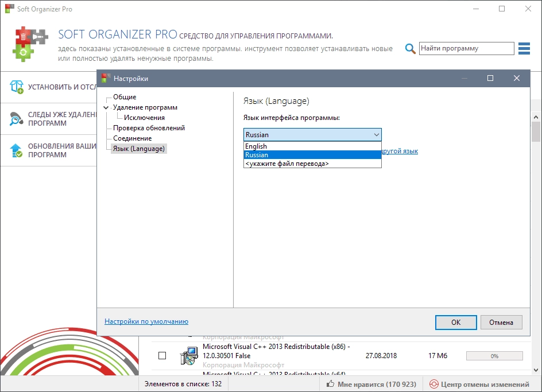Click the 0% progress bar
This screenshot has height=392, width=542.
pos(494,356)
